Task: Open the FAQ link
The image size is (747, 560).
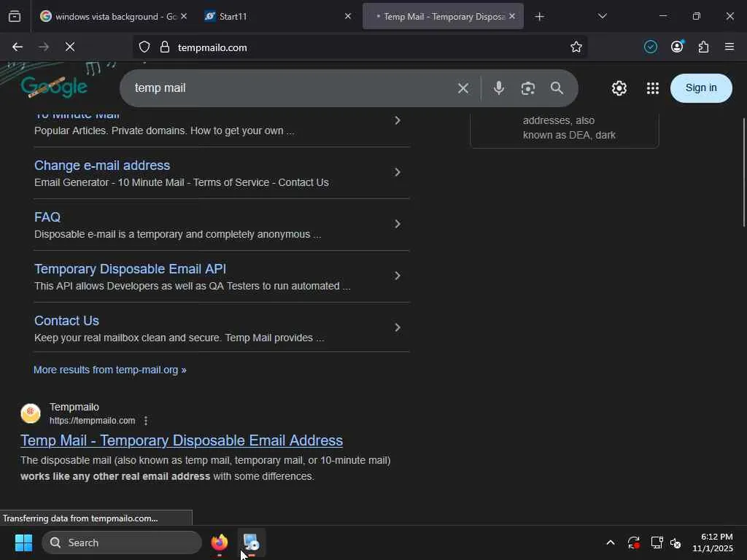Action: (x=47, y=217)
